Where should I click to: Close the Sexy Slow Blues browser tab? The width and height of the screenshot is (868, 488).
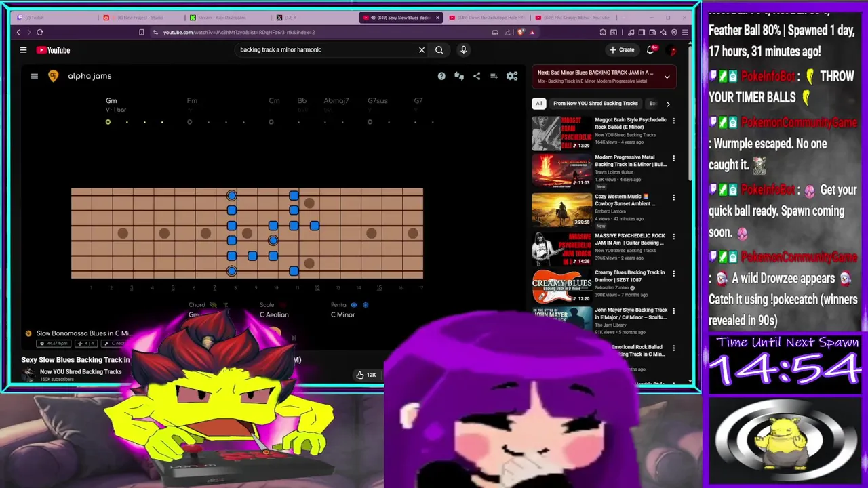pos(438,18)
